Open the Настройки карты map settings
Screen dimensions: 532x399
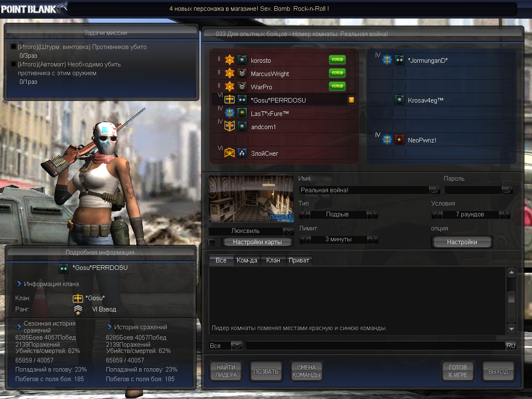(x=257, y=242)
